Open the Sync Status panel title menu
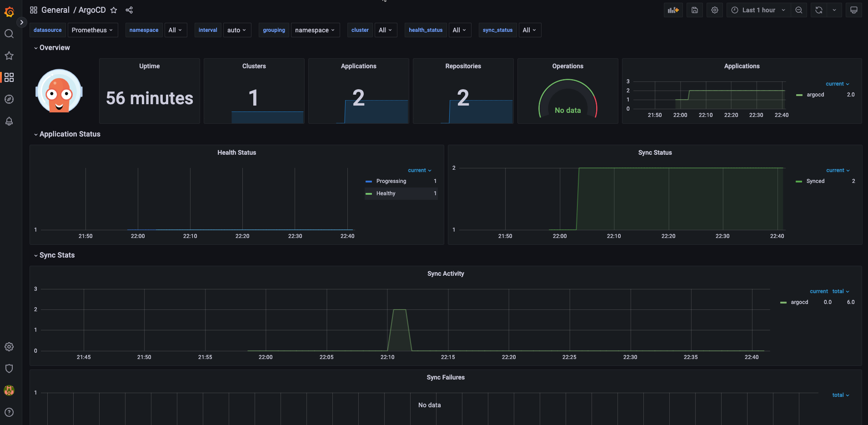This screenshot has width=868, height=425. pos(655,152)
